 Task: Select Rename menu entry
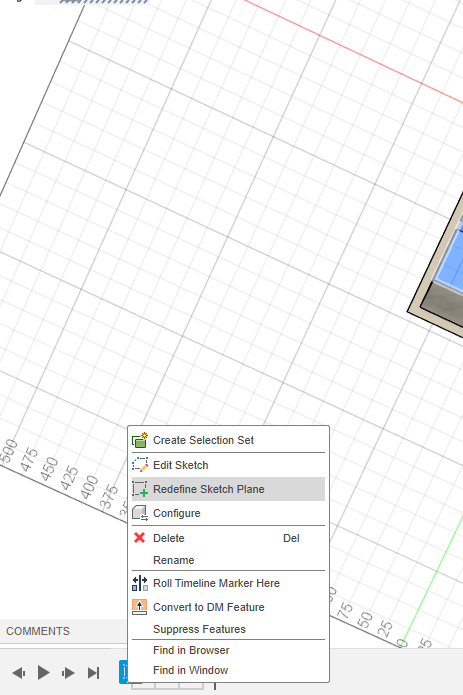coord(228,560)
